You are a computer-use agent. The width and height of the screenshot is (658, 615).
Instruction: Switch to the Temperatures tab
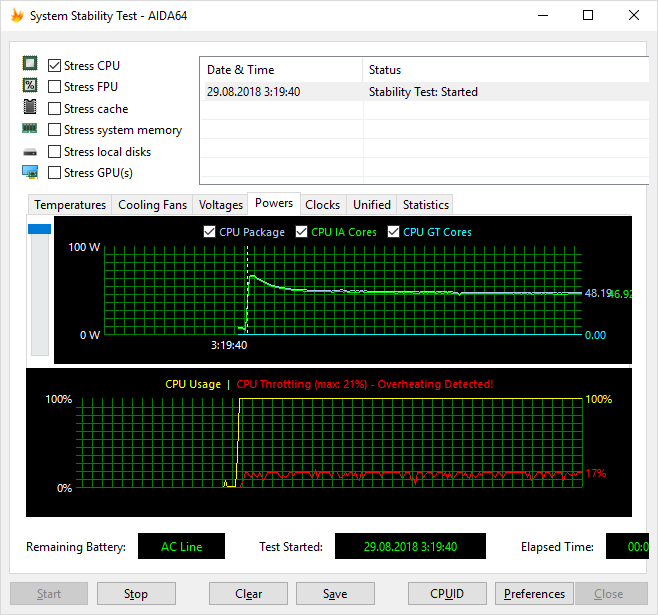pyautogui.click(x=70, y=205)
